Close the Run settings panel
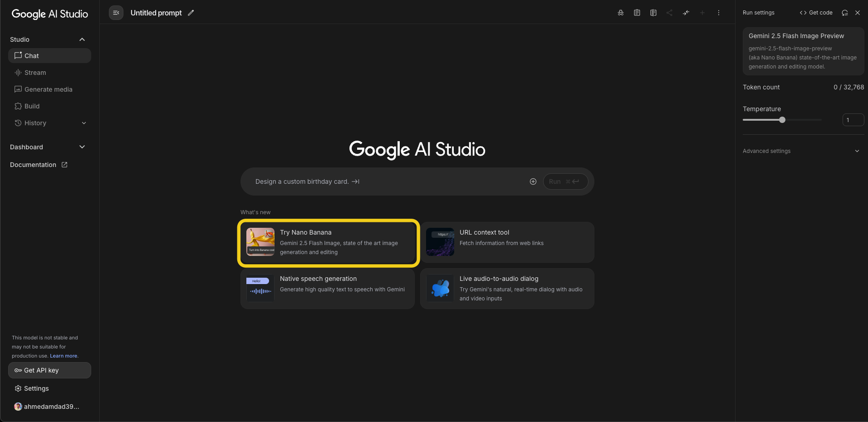 pyautogui.click(x=858, y=13)
